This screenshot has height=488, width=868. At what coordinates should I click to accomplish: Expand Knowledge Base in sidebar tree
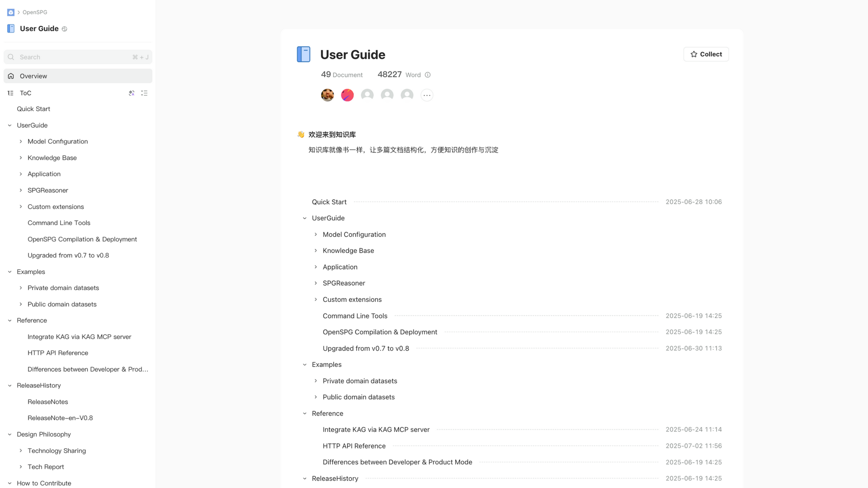20,158
